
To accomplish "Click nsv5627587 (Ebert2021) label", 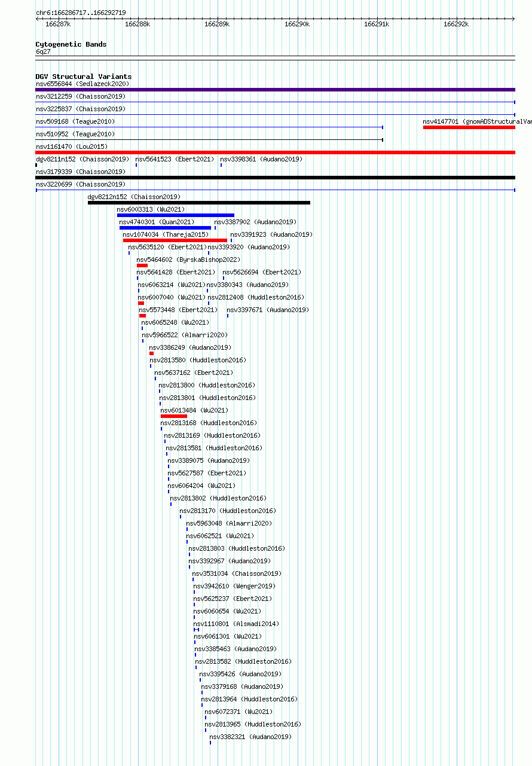I will click(207, 473).
